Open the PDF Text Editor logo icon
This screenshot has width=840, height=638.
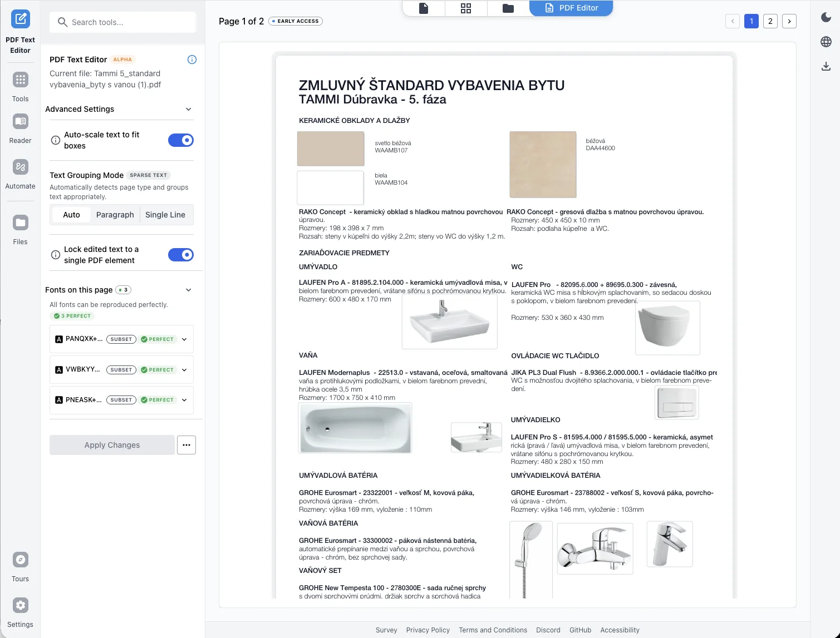click(x=21, y=19)
